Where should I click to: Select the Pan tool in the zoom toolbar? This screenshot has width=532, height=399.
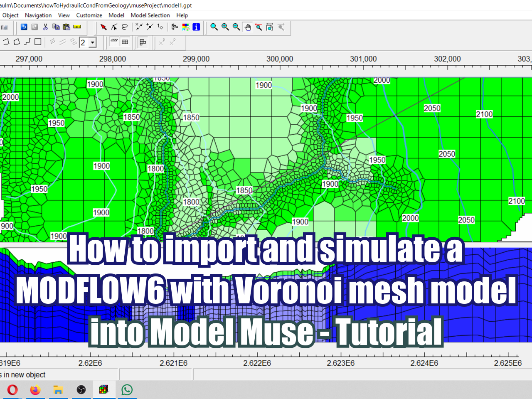click(x=247, y=27)
